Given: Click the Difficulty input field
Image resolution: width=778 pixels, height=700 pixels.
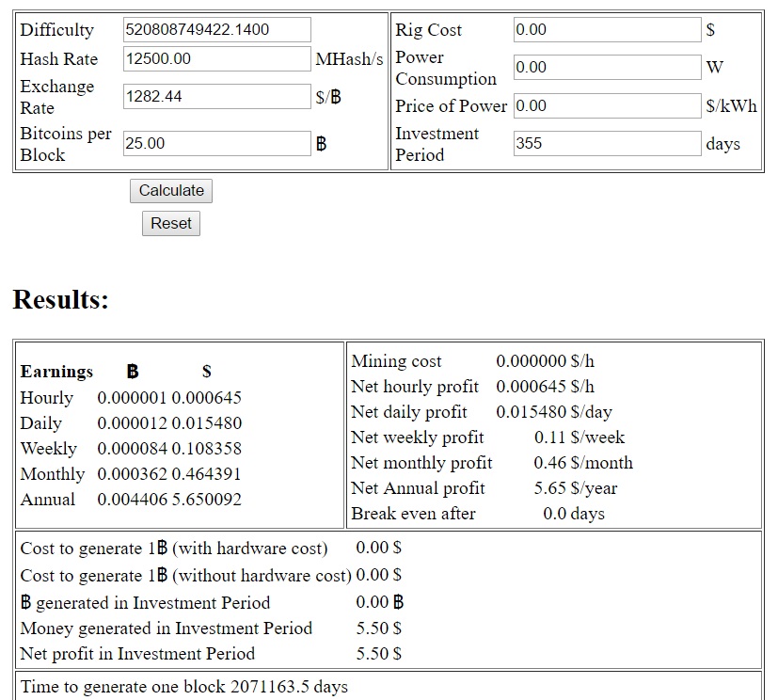Looking at the screenshot, I should [216, 30].
